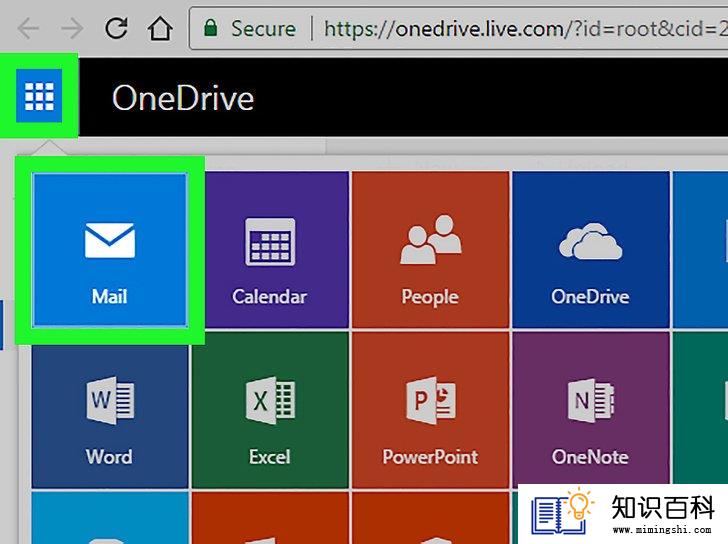Open the Mail tile

pos(110,250)
